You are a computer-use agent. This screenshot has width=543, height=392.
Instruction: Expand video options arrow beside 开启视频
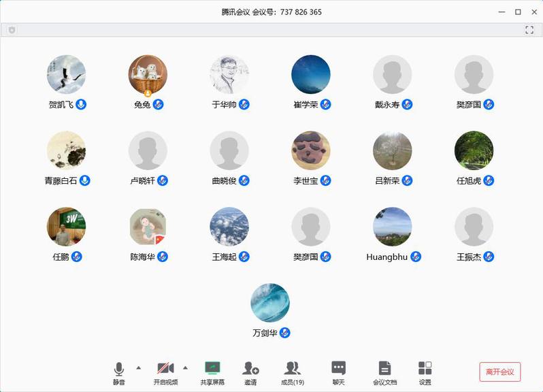point(185,367)
